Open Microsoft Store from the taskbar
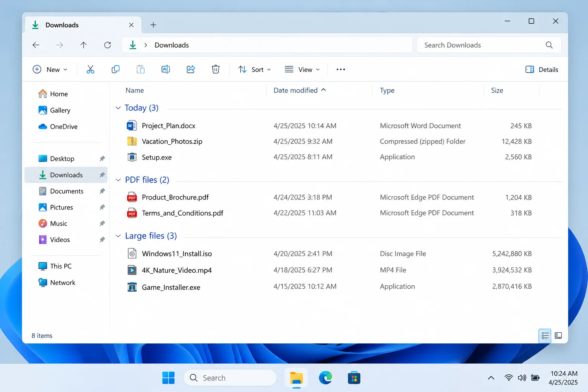This screenshot has width=588, height=392. 354,378
